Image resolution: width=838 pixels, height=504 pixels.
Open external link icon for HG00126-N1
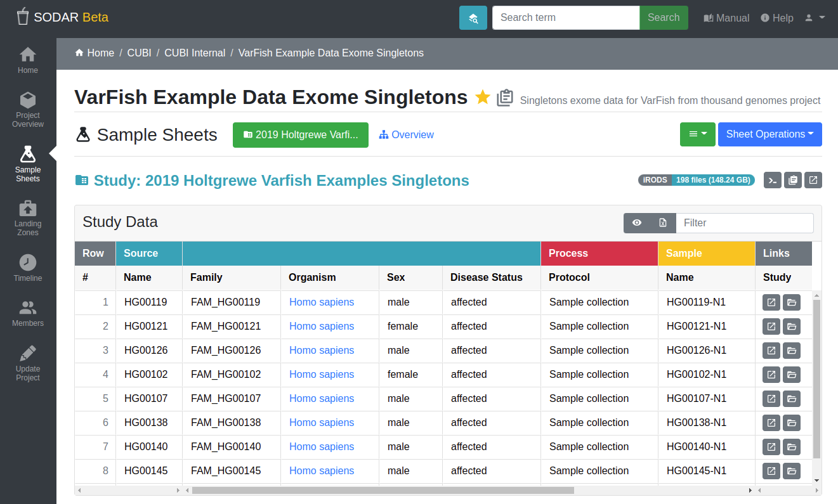tap(771, 351)
